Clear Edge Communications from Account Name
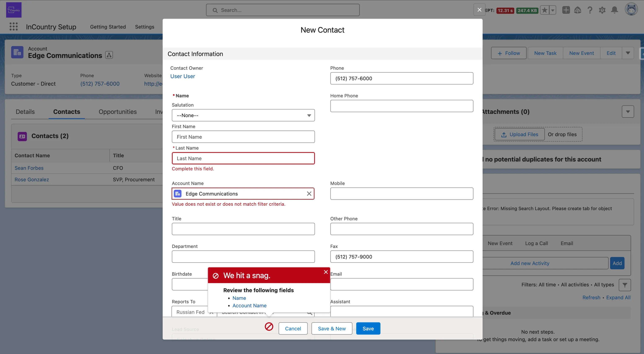644x354 pixels. tap(309, 194)
